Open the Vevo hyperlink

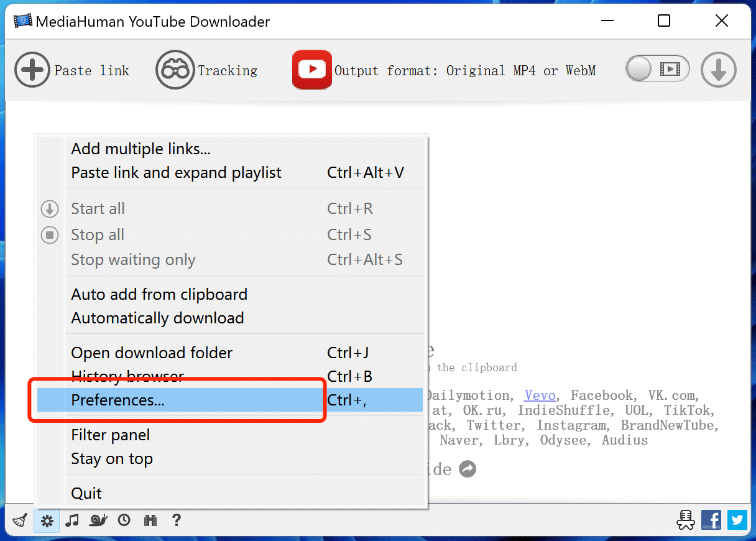point(540,395)
